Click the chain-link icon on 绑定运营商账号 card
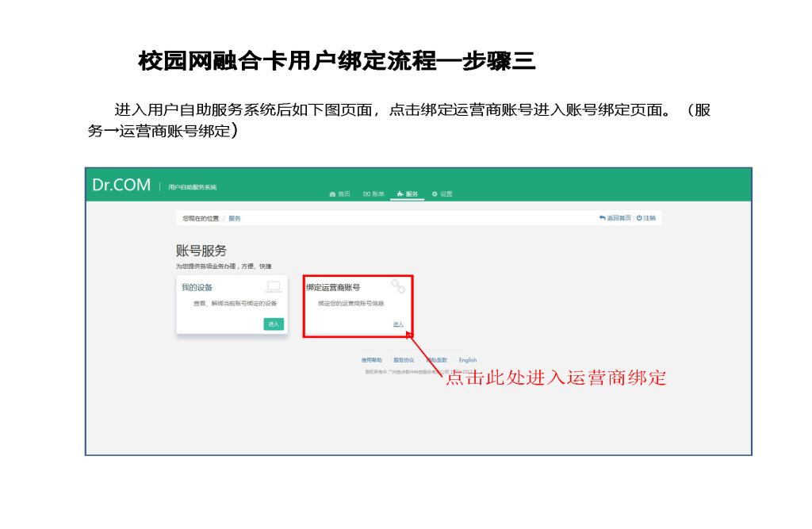Viewport: 812px width, 529px height. point(398,286)
